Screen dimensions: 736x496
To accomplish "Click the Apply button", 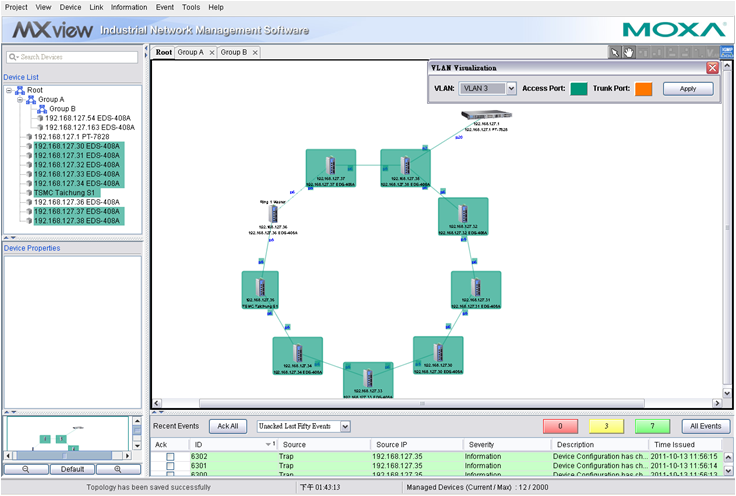I will click(x=688, y=89).
